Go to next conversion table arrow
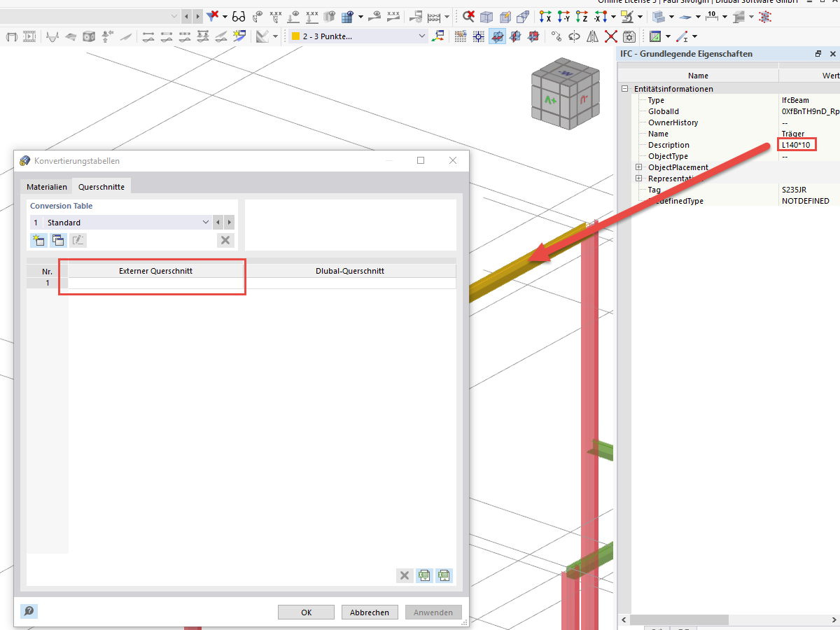 click(229, 222)
